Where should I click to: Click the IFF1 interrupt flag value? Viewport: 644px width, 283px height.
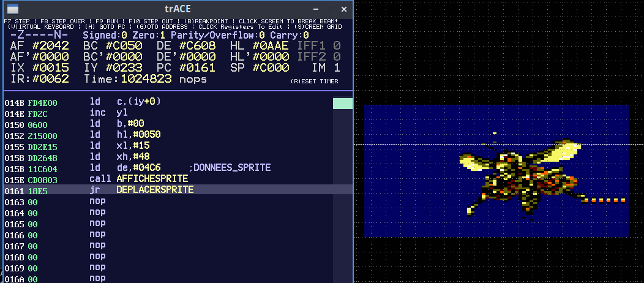336,46
